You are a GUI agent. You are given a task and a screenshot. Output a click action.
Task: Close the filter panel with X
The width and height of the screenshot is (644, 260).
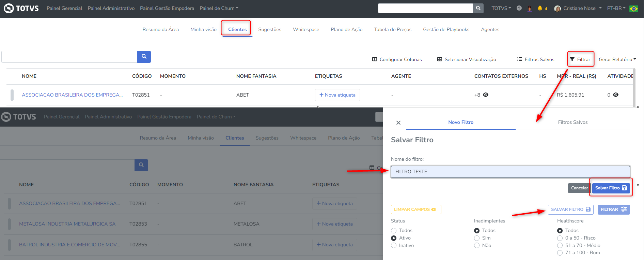(x=398, y=122)
